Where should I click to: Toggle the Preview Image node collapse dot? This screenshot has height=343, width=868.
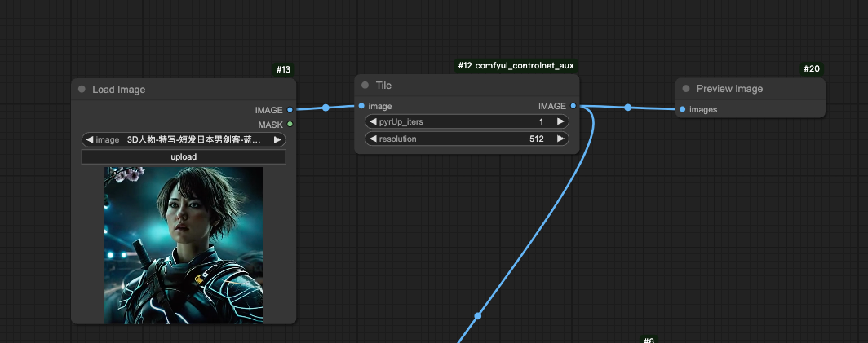[686, 89]
